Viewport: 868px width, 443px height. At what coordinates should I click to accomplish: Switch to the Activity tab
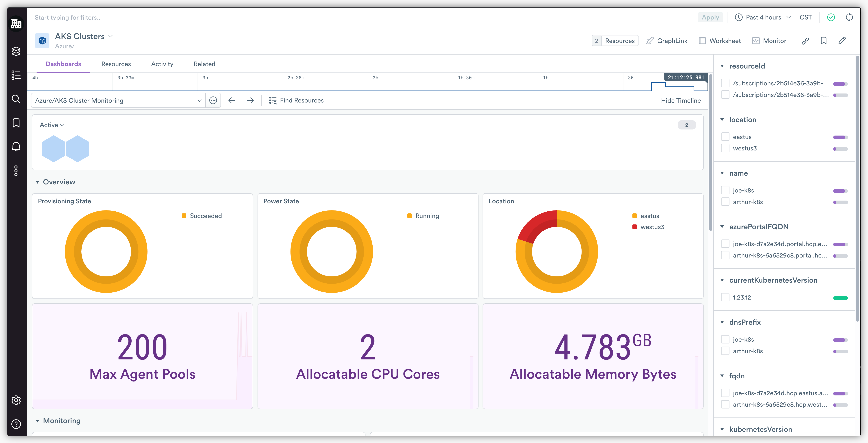[162, 64]
